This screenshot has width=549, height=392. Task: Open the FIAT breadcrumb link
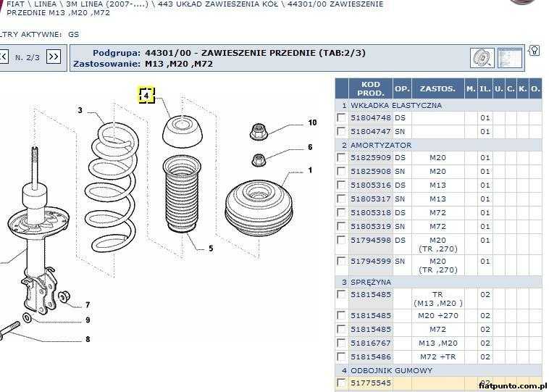15,4
